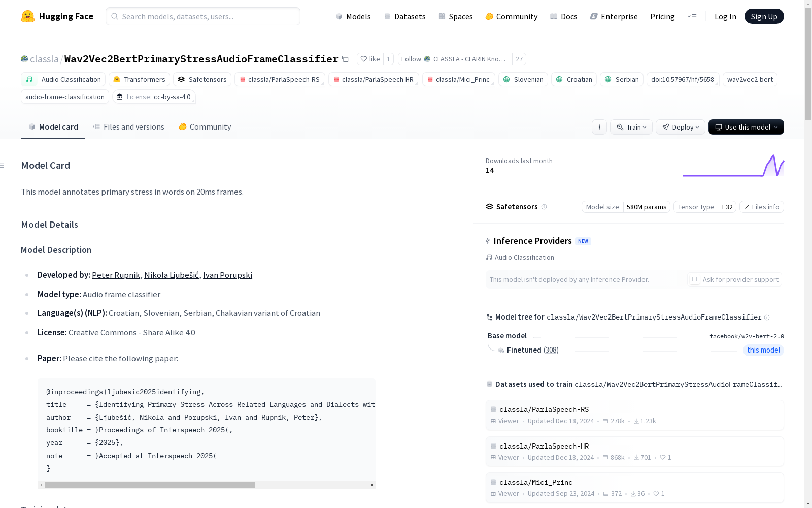The height and width of the screenshot is (508, 812).
Task: Click the ParlaSpeech-HR likes heart icon
Action: click(663, 457)
